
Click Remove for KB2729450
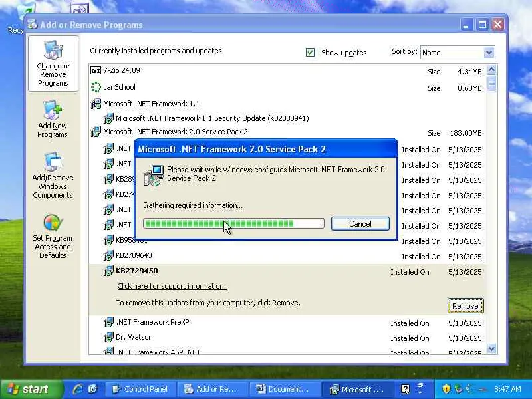click(465, 306)
